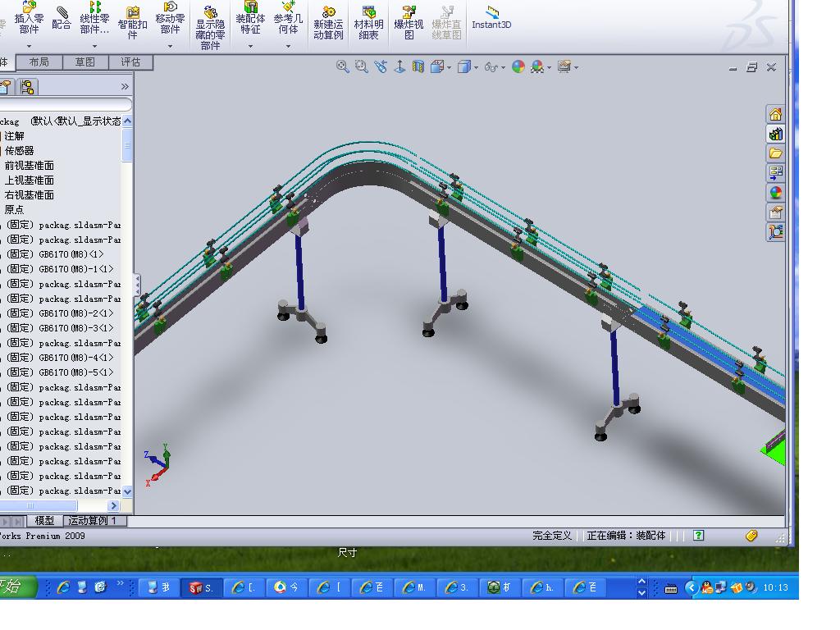
Task: Click the Apply Scene icon
Action: pos(536,67)
